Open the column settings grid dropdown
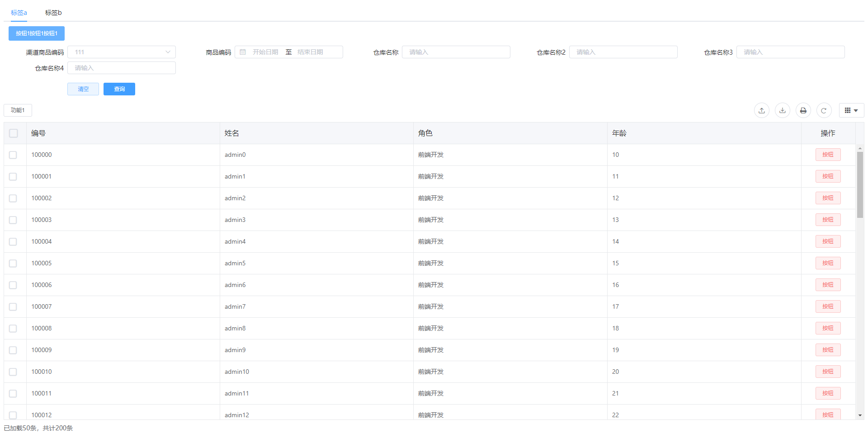Viewport: 868px width, 438px height. 852,110
